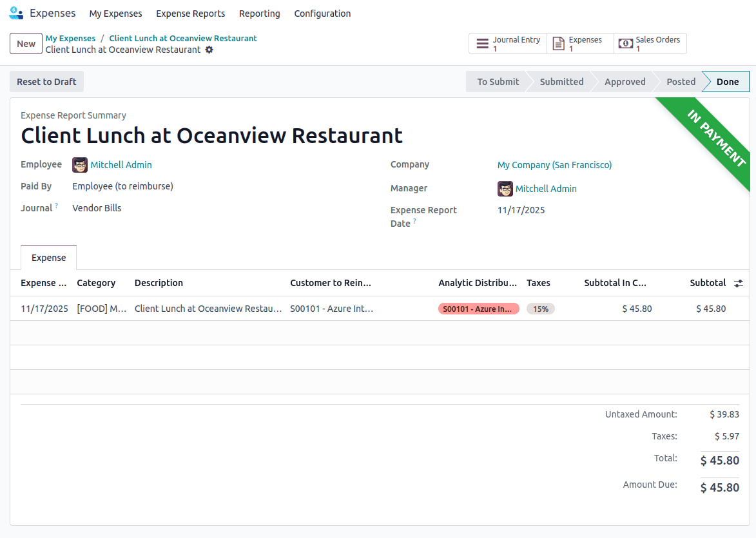Select the Posted stage in the status bar
Image resolution: width=756 pixels, height=538 pixels.
[681, 81]
